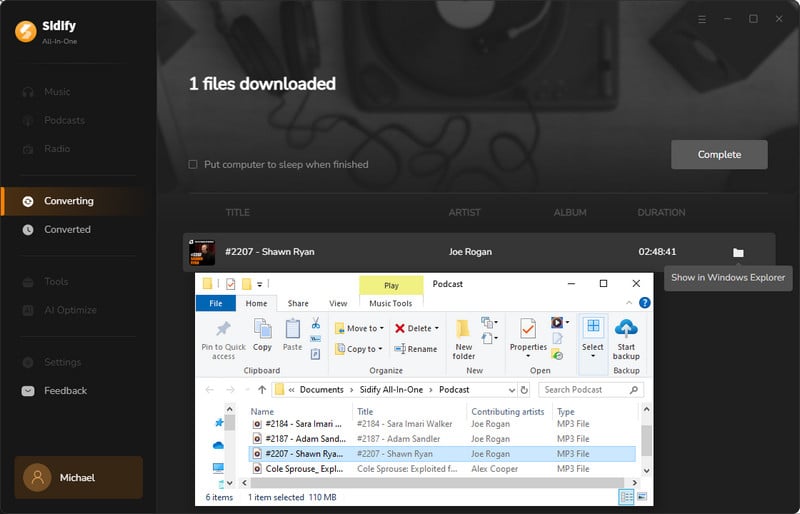Open the Music Tools ribbon tab
Viewport: 800px width, 514px height.
(x=391, y=303)
